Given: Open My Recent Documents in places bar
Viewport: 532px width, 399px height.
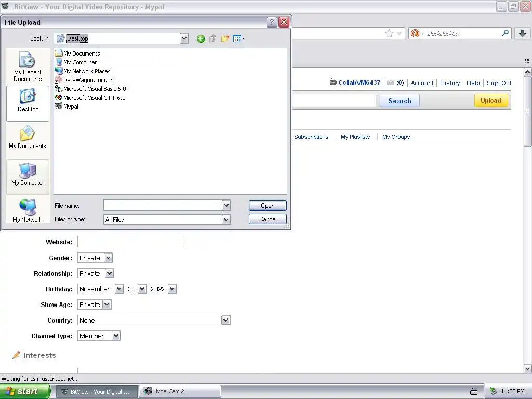Looking at the screenshot, I should tap(28, 66).
